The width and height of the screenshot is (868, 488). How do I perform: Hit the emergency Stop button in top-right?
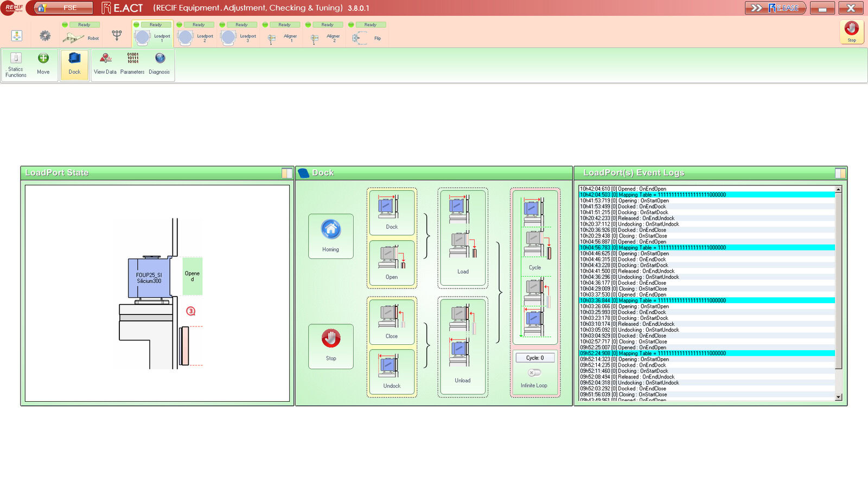851,31
